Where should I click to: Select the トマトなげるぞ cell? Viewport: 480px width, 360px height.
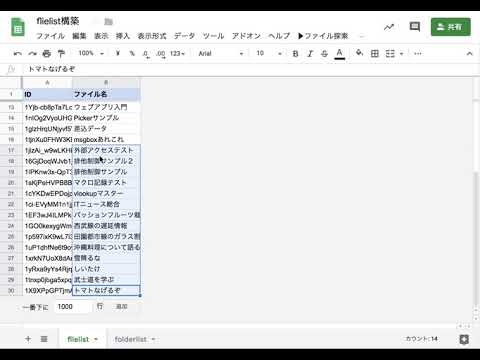[106, 290]
